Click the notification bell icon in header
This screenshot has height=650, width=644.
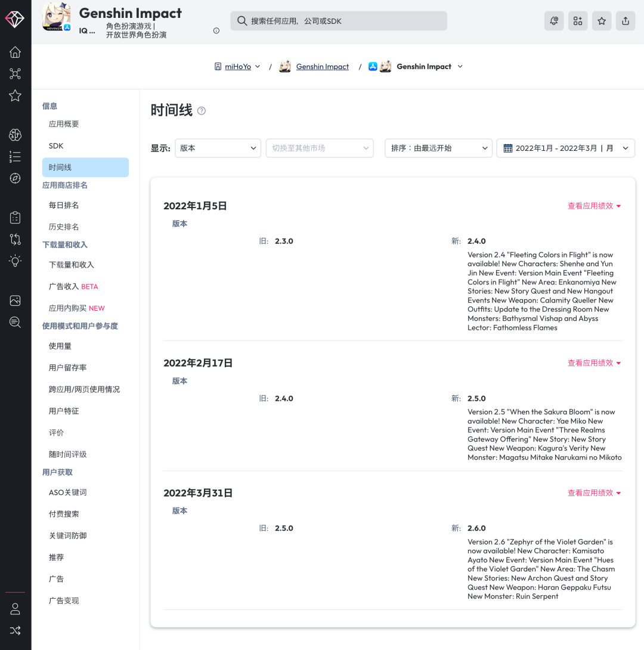[x=554, y=21]
